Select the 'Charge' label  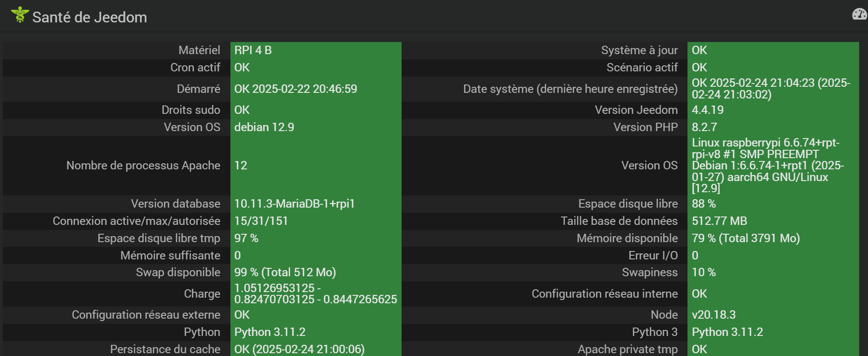[202, 293]
